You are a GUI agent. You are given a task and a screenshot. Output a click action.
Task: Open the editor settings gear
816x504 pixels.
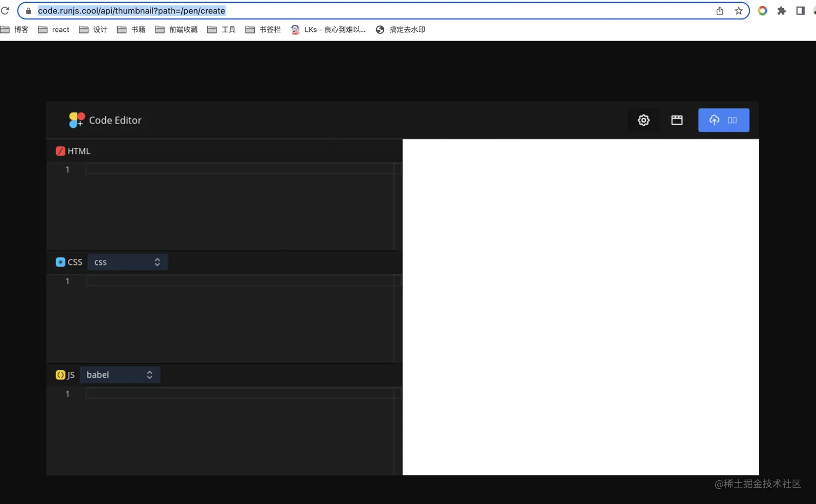tap(643, 120)
